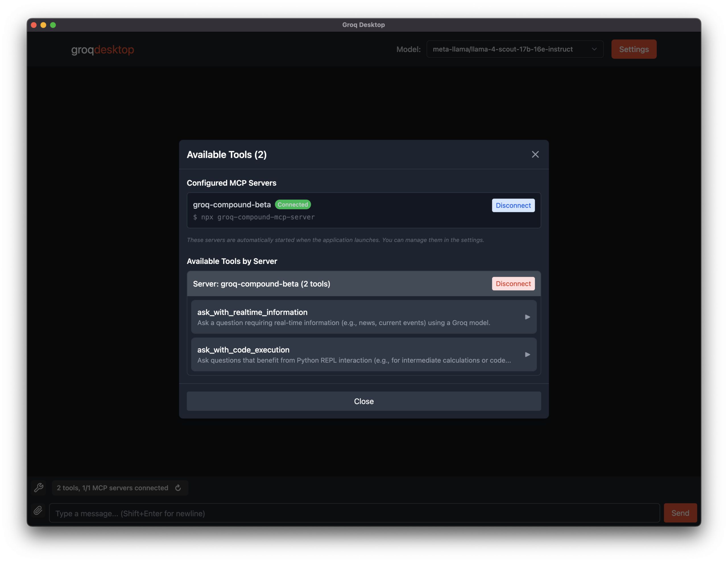Click the Close button at dialog bottom
728x562 pixels.
(364, 401)
